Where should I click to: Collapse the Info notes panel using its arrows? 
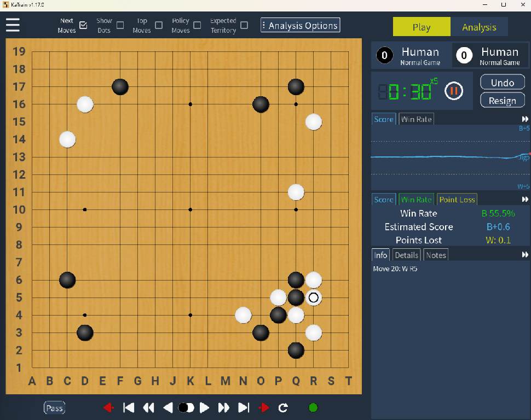pos(525,255)
